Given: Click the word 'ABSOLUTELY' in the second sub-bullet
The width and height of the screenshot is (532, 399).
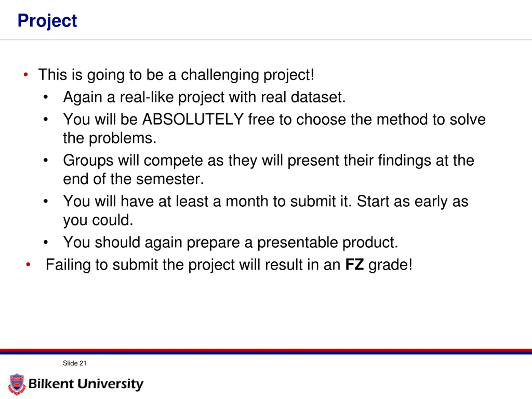Looking at the screenshot, I should [x=193, y=119].
